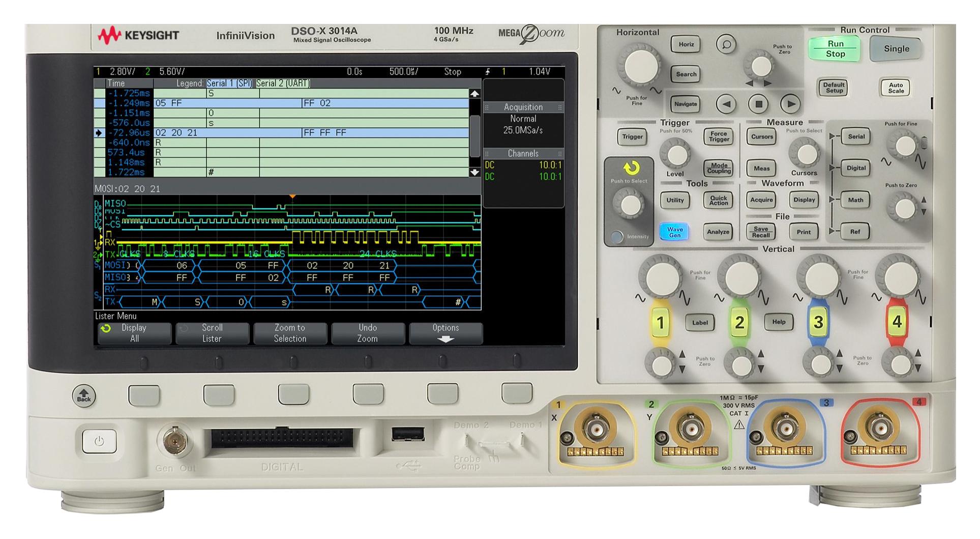Push the blue channel 3 button
The image size is (980, 539).
[818, 322]
